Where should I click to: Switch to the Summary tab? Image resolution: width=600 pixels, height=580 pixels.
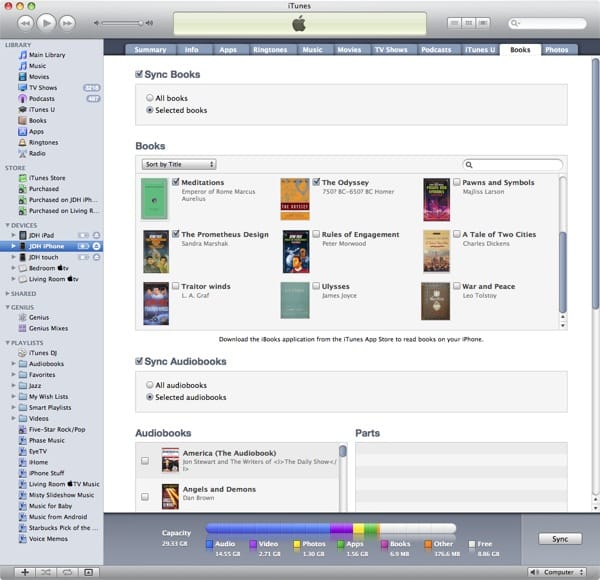coord(150,50)
